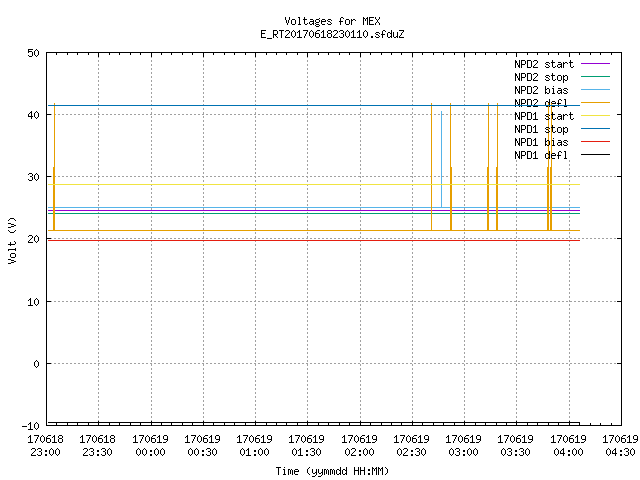
Task: Click the x-axis tick '170619 03:30'
Action: [x=516, y=446]
